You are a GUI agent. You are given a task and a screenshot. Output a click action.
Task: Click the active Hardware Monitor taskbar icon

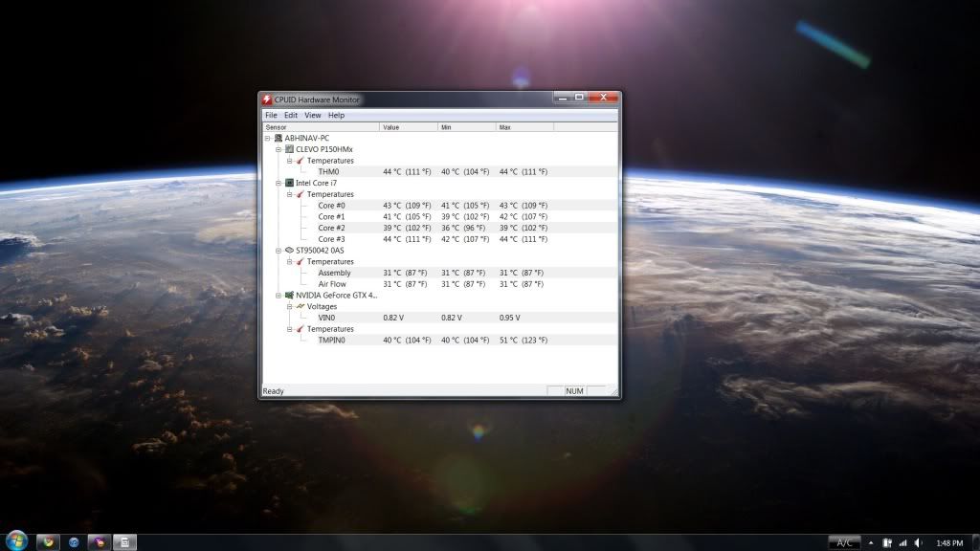[124, 542]
